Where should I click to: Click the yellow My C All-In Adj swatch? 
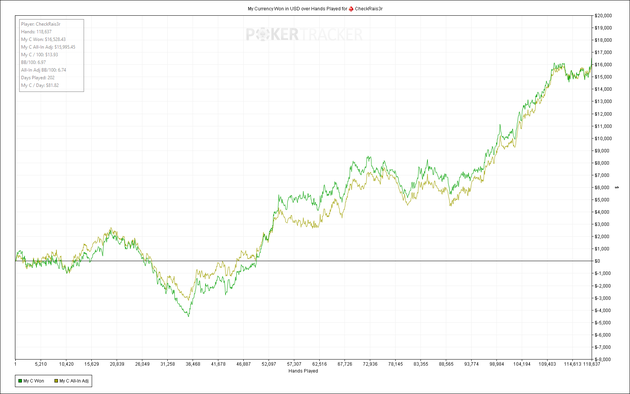tap(56, 381)
